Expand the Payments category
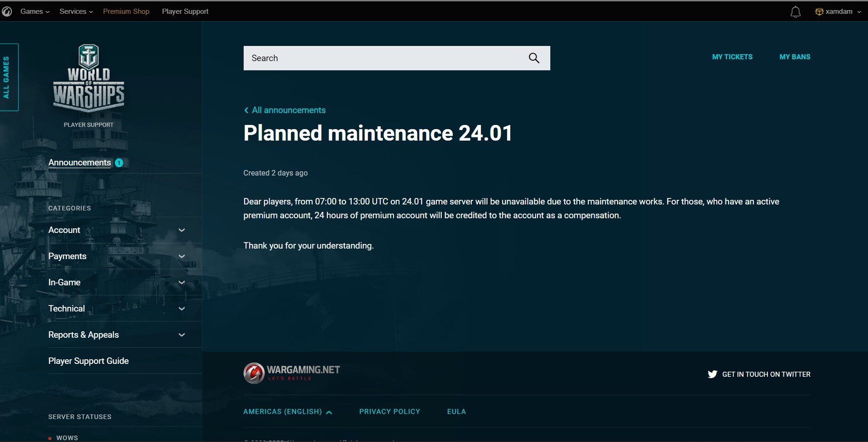The width and height of the screenshot is (868, 442). click(x=182, y=256)
